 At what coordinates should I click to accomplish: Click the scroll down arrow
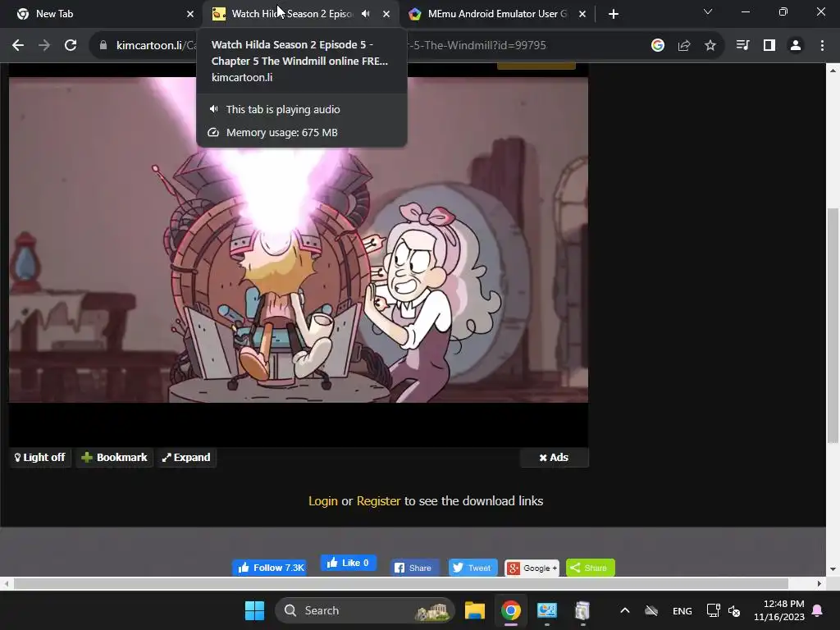833,569
